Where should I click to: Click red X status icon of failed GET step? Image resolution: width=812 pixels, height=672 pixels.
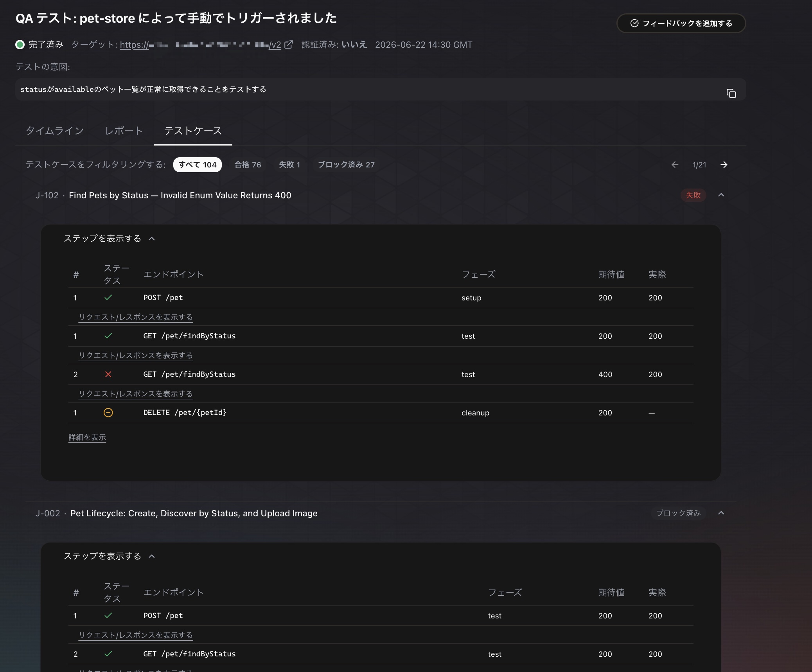pos(108,374)
